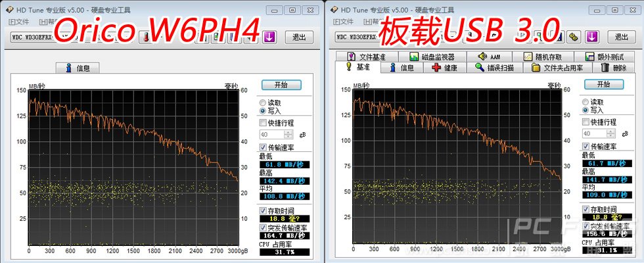
Task: Click the 61.8 MB/秒 minimum value
Action: [x=284, y=165]
